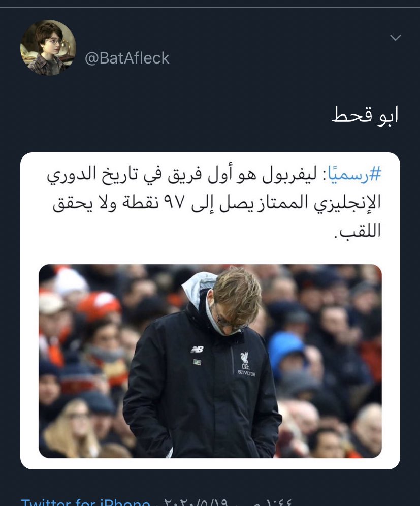Open the #رسميًا hashtag link
This screenshot has width=420, height=506.
(355, 174)
